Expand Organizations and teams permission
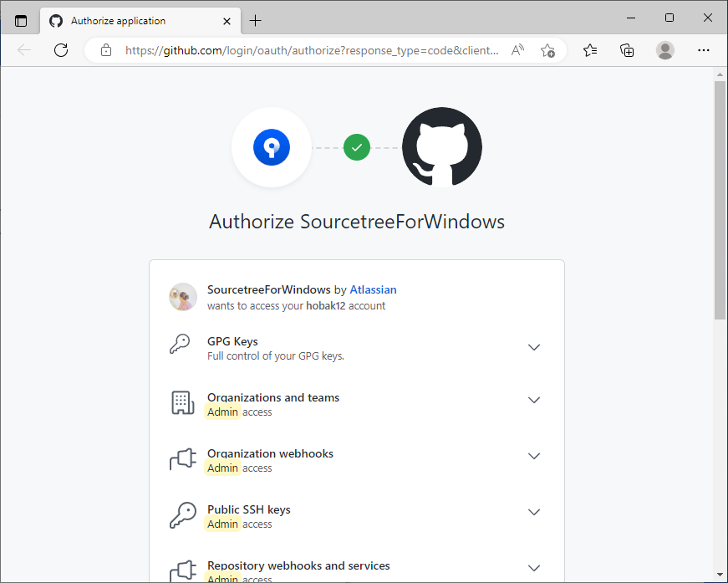 tap(534, 400)
